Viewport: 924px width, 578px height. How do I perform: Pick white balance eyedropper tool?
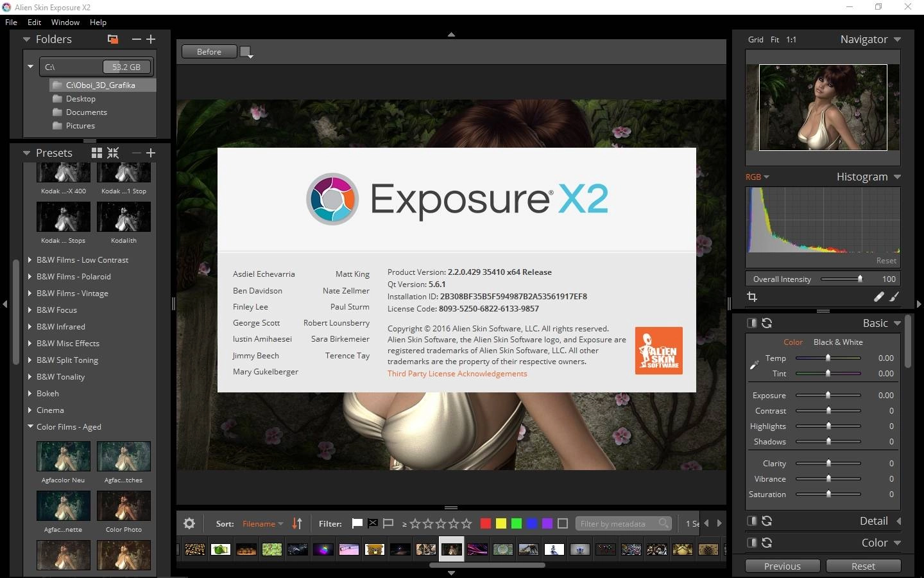click(755, 365)
